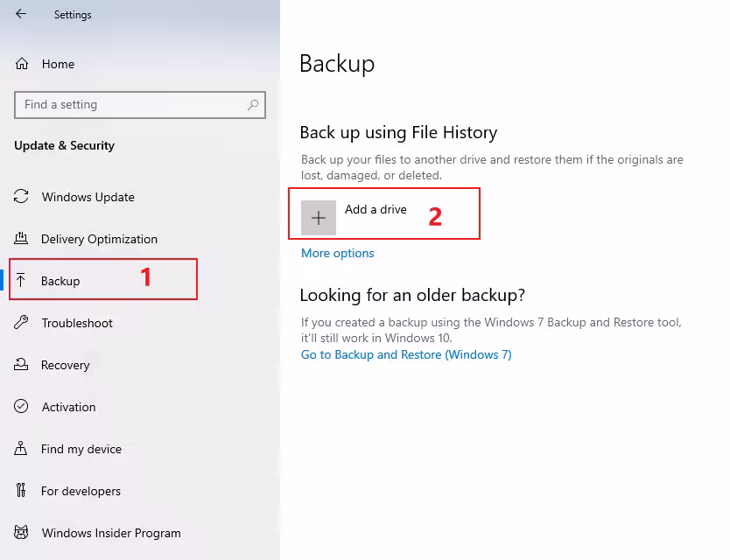Click the Backup upward arrow icon
The image size is (730, 560).
click(x=22, y=281)
